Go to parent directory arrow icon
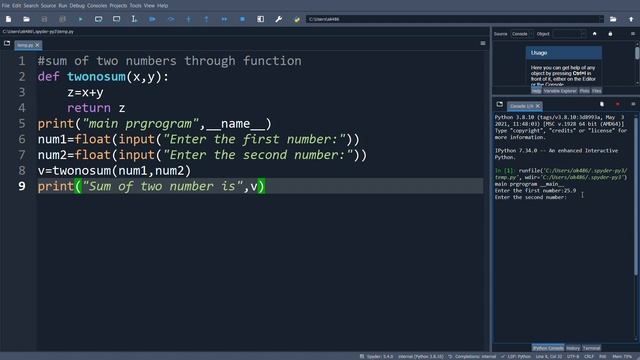640x360 pixels. (631, 19)
